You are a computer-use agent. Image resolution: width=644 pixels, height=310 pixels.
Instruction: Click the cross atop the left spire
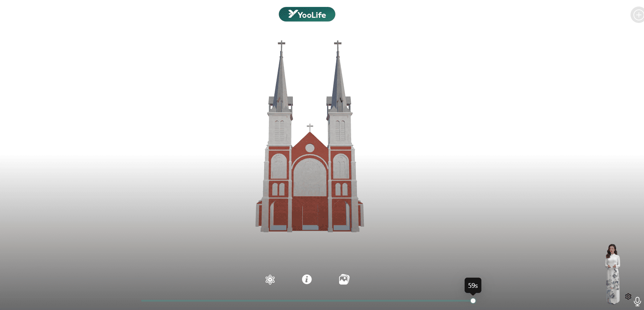281,45
